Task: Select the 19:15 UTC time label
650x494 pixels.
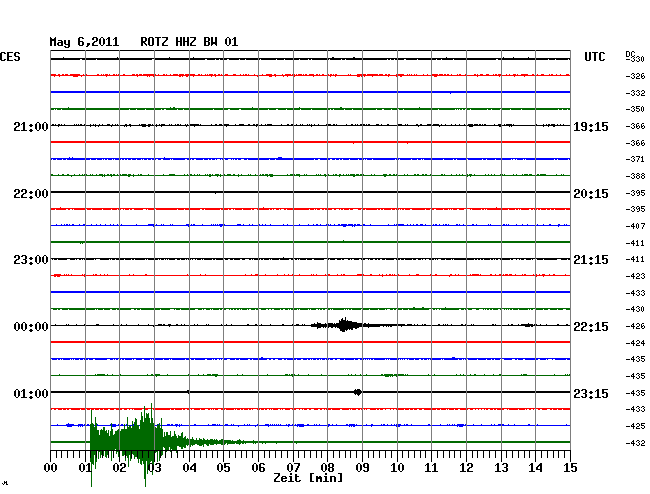Action: click(x=591, y=127)
